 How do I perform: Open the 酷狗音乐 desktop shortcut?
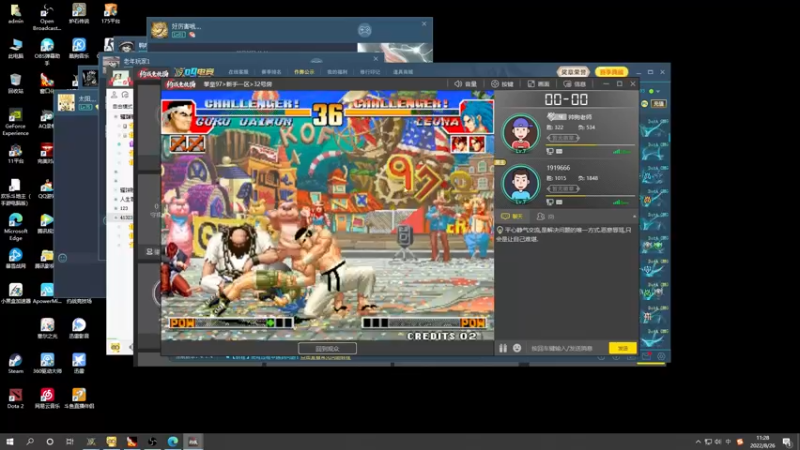79,48
